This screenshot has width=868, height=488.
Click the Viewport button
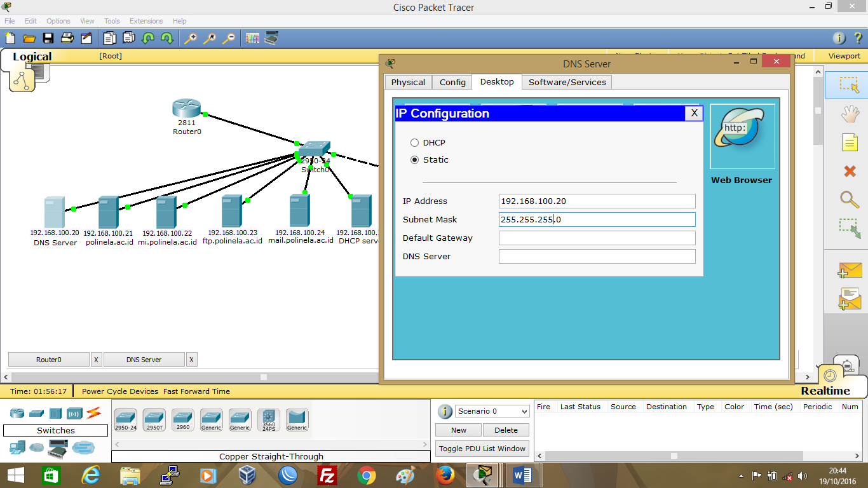pos(844,56)
